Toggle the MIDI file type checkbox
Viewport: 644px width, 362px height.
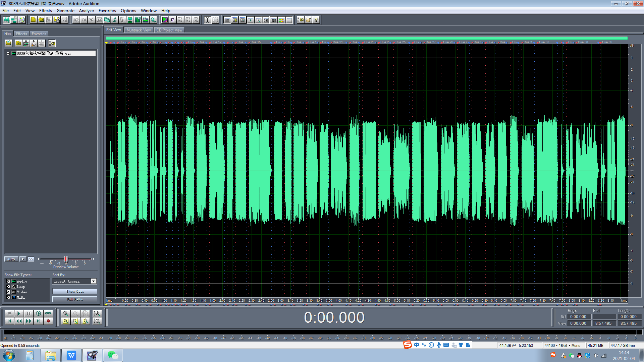(x=8, y=298)
